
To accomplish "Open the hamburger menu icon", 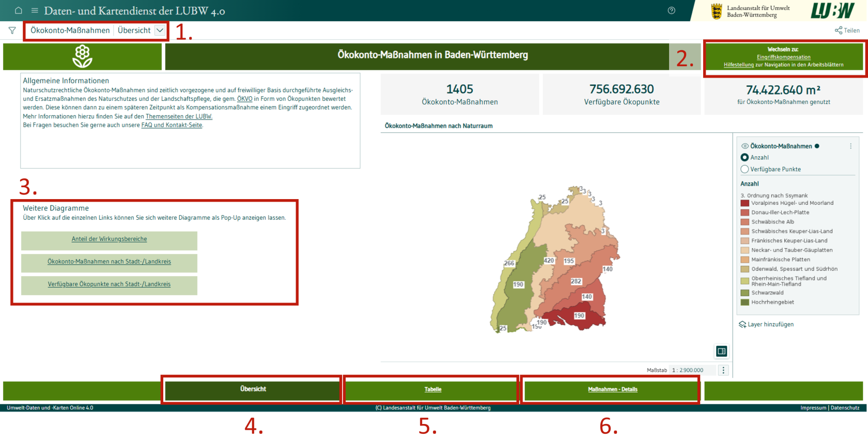I will (x=35, y=10).
